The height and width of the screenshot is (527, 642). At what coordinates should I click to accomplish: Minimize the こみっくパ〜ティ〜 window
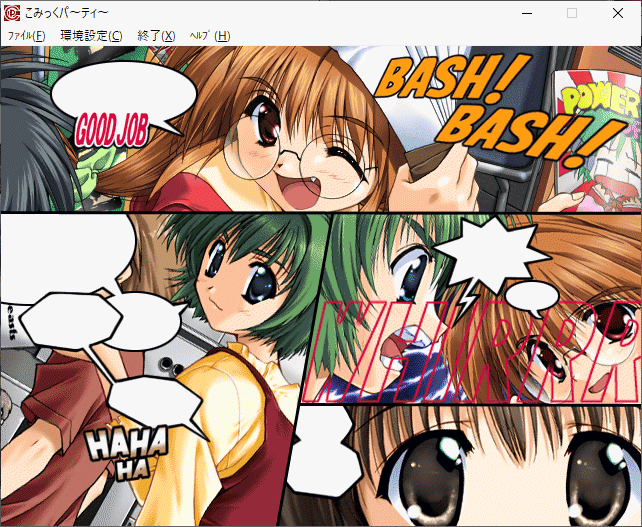pyautogui.click(x=527, y=13)
